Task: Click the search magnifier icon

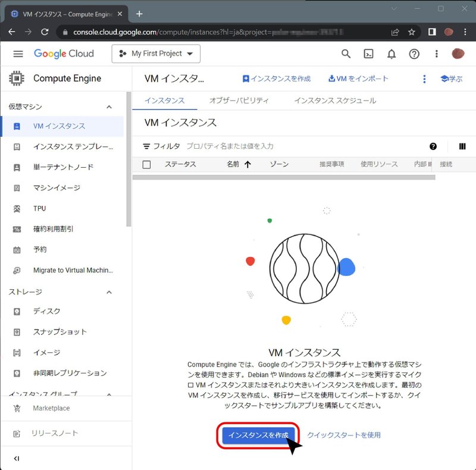Action: 346,54
